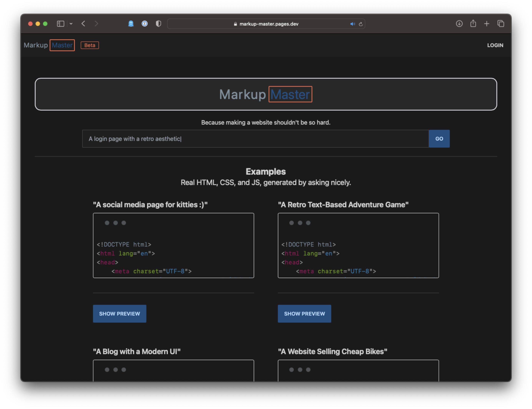Focus the website prompt input field
532x409 pixels.
point(255,138)
